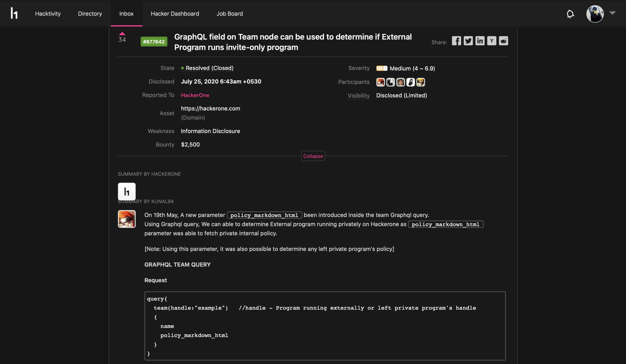Click the report ID #877642 badge
The height and width of the screenshot is (364, 626).
click(x=154, y=42)
